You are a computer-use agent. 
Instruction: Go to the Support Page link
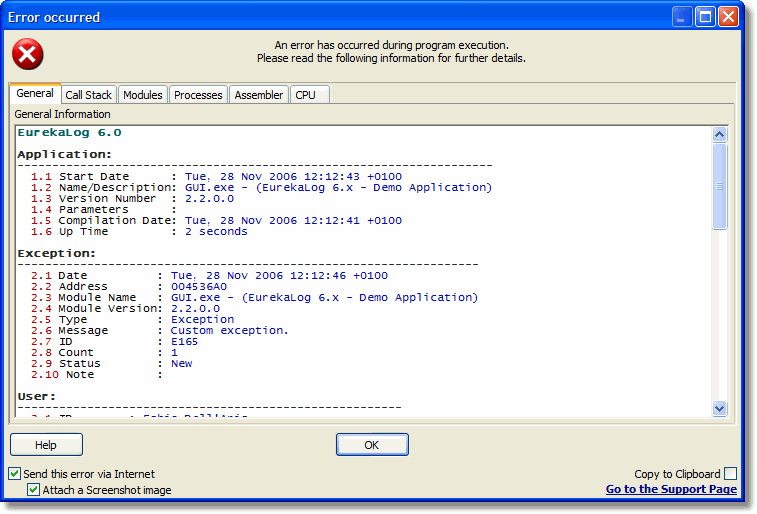click(x=671, y=489)
